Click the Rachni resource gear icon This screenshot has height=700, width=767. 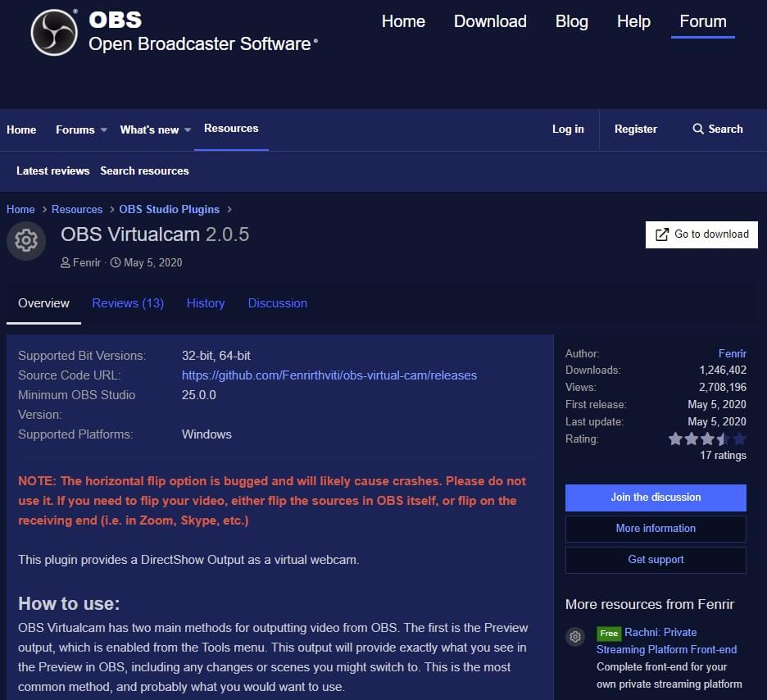coord(576,636)
